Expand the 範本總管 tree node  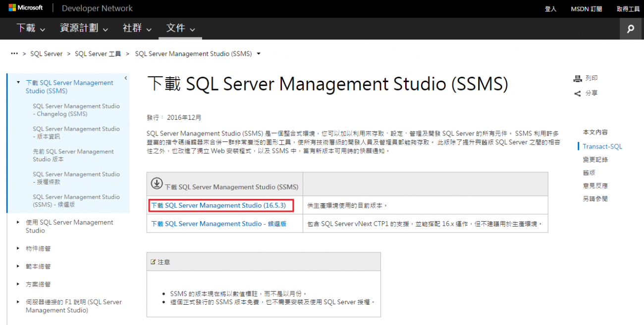click(18, 266)
